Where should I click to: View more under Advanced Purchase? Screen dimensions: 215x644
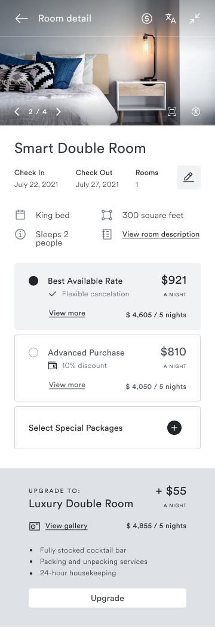coord(67,385)
